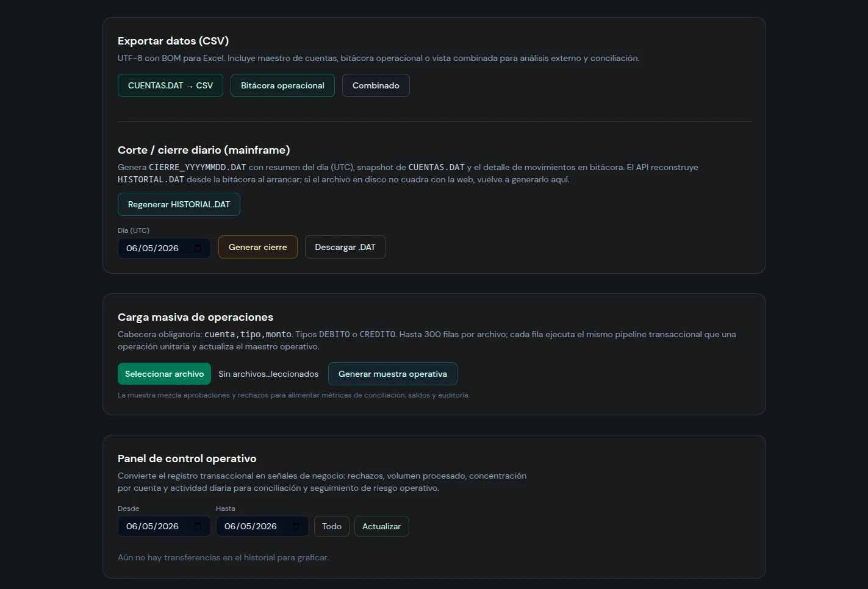This screenshot has width=868, height=589.
Task: Click the 'Cabecera obligatoria' description text
Action: click(x=427, y=340)
